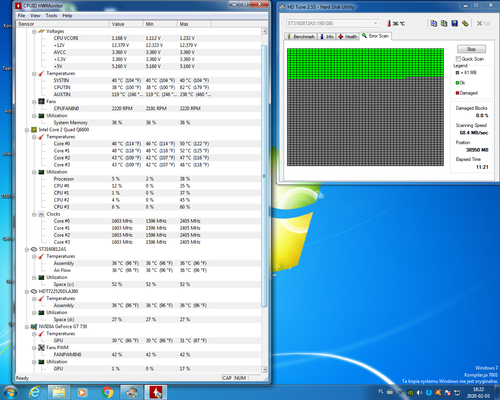Switch to the HD Tune taskbar button
Screen dimensions: 500x400
(131, 392)
